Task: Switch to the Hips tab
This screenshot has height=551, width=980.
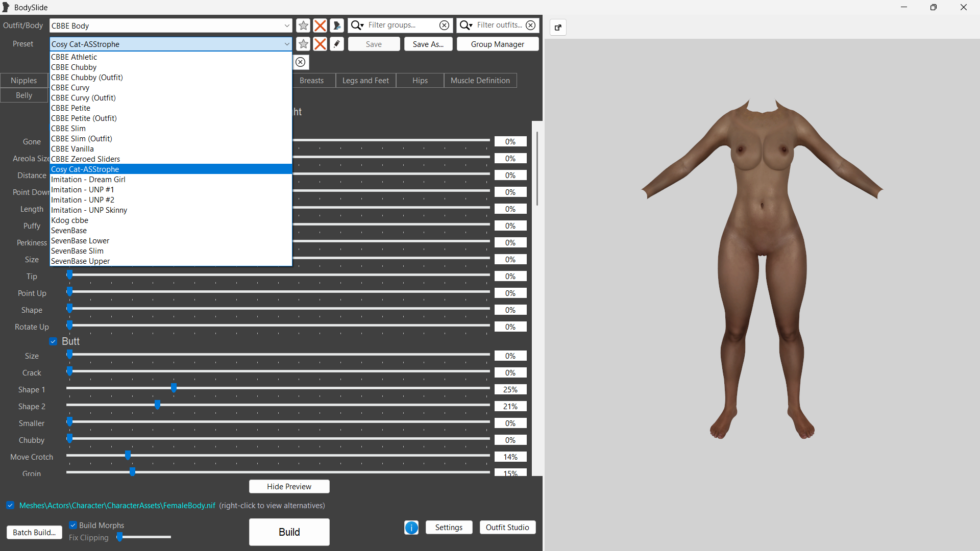Action: pos(420,81)
